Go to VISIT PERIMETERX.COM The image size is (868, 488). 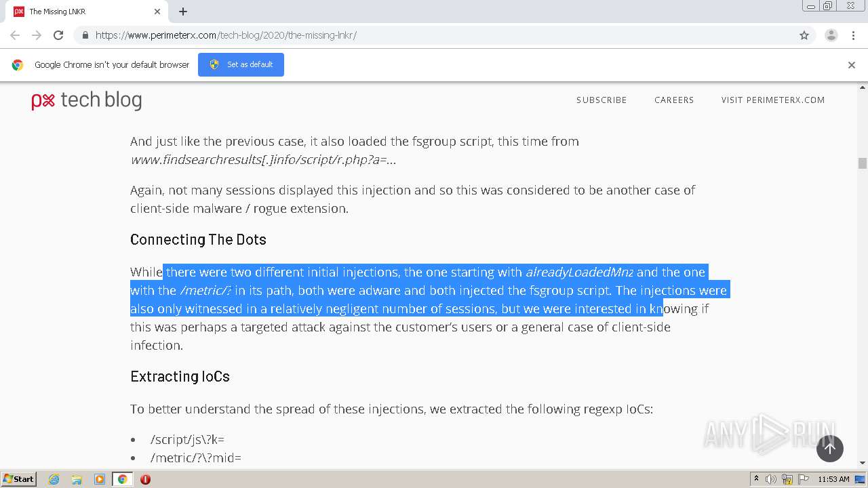[773, 100]
